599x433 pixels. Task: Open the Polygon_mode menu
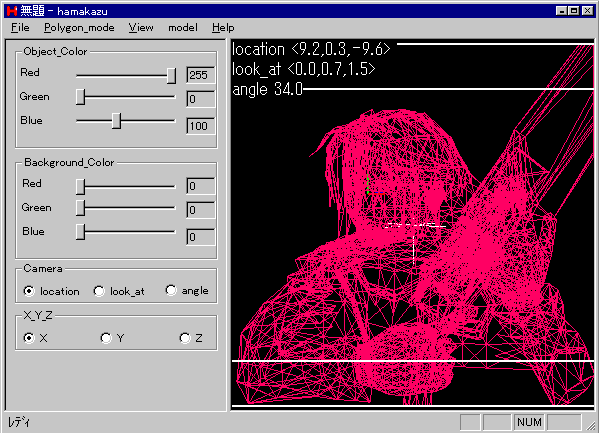79,28
